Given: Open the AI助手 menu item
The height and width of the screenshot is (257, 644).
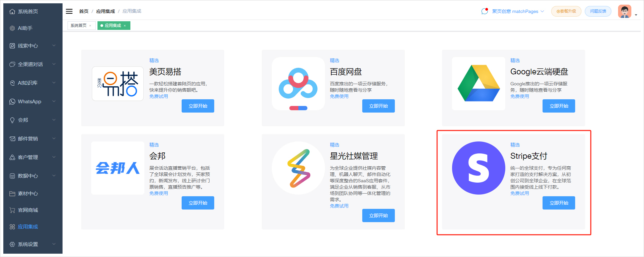Looking at the screenshot, I should pos(33,28).
